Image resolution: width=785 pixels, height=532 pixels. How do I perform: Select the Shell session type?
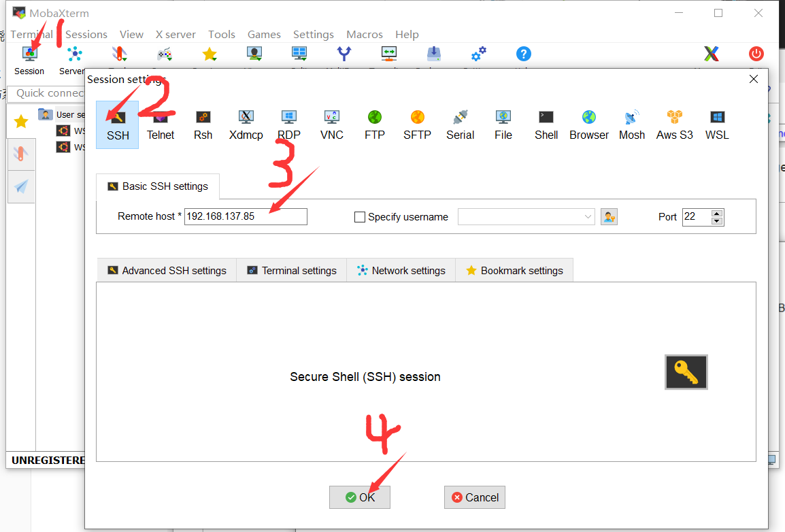tap(546, 124)
